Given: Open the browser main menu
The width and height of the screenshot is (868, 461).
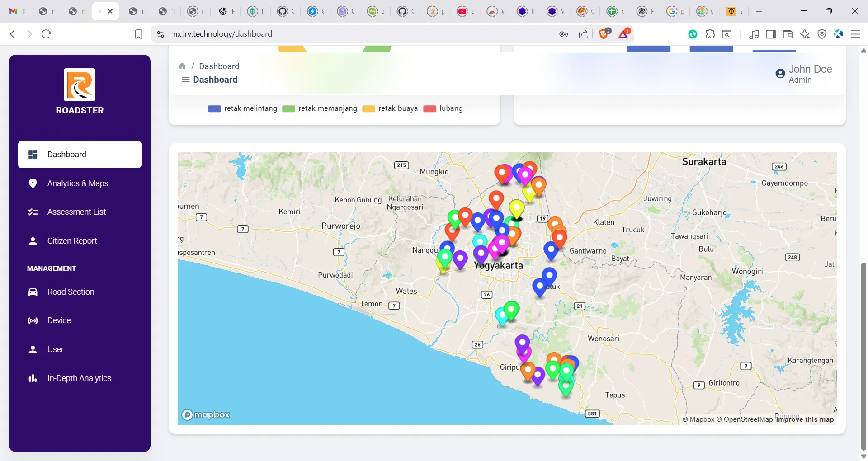Looking at the screenshot, I should 855,34.
